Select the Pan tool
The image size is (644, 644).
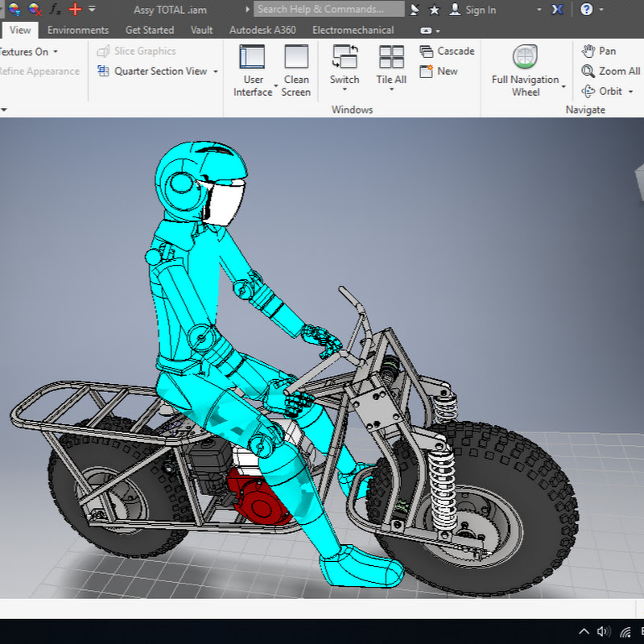click(x=599, y=51)
